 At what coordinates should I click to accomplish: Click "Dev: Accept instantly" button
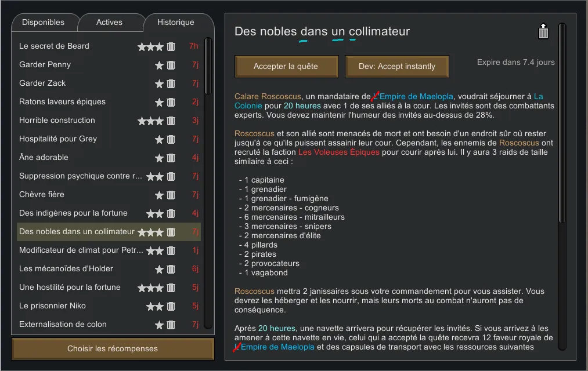pos(396,67)
